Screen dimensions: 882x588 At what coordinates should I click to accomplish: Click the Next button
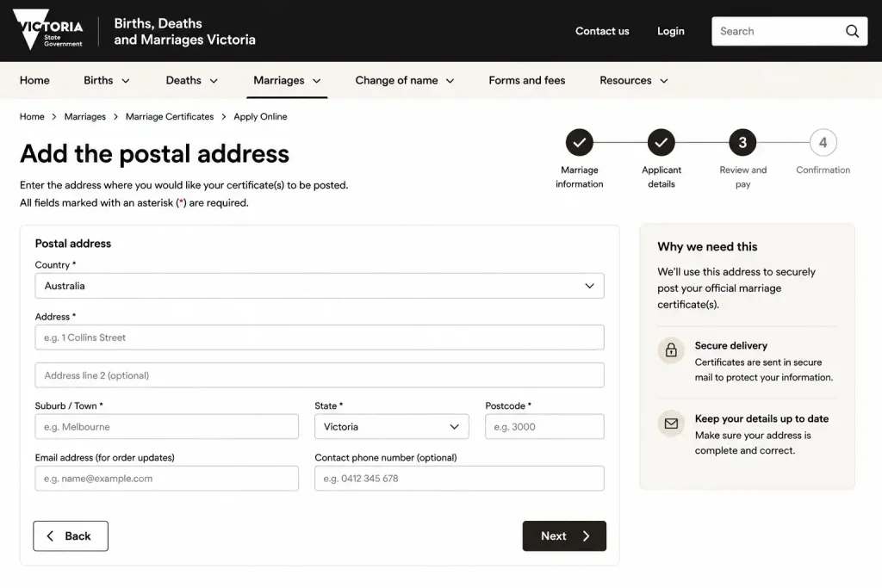(564, 535)
